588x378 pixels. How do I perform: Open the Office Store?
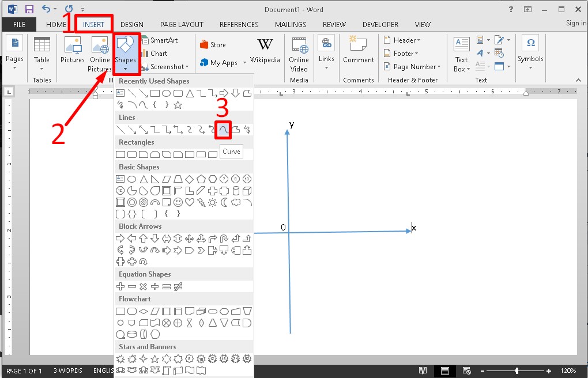click(x=212, y=45)
